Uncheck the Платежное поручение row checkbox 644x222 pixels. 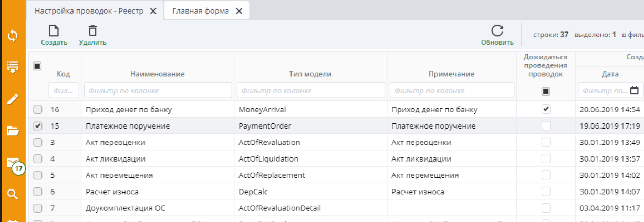37,126
